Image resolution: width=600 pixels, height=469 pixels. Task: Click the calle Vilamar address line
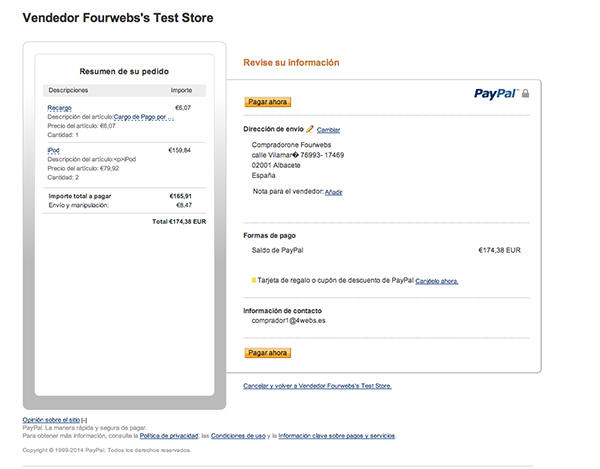click(298, 155)
